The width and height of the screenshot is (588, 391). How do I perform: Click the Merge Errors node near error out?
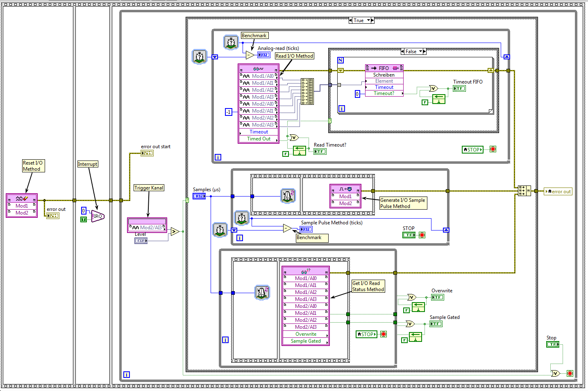coord(524,191)
